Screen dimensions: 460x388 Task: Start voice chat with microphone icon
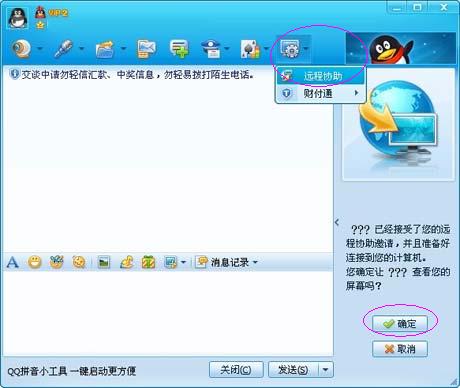(x=63, y=49)
